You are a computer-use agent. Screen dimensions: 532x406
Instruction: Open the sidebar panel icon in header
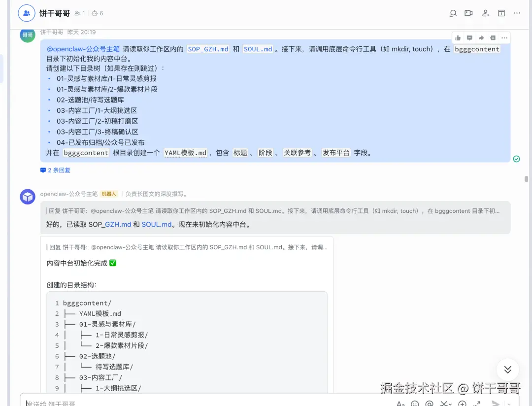501,13
